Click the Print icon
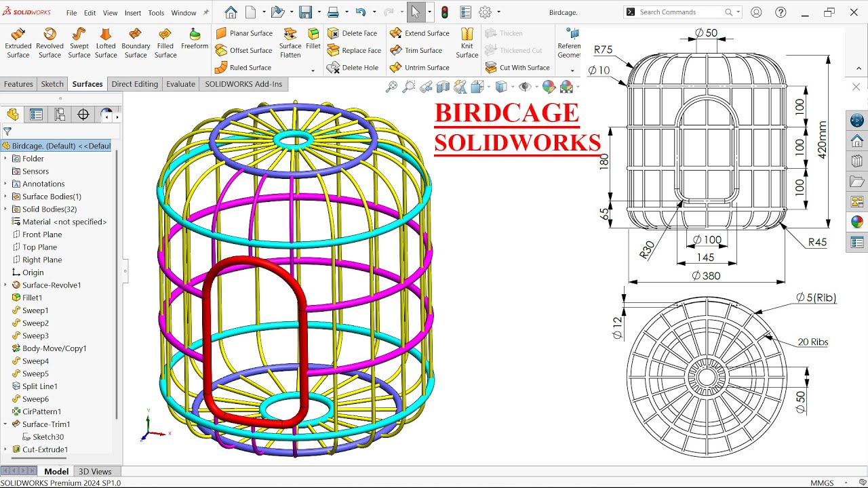The width and height of the screenshot is (868, 488). pyautogui.click(x=333, y=12)
